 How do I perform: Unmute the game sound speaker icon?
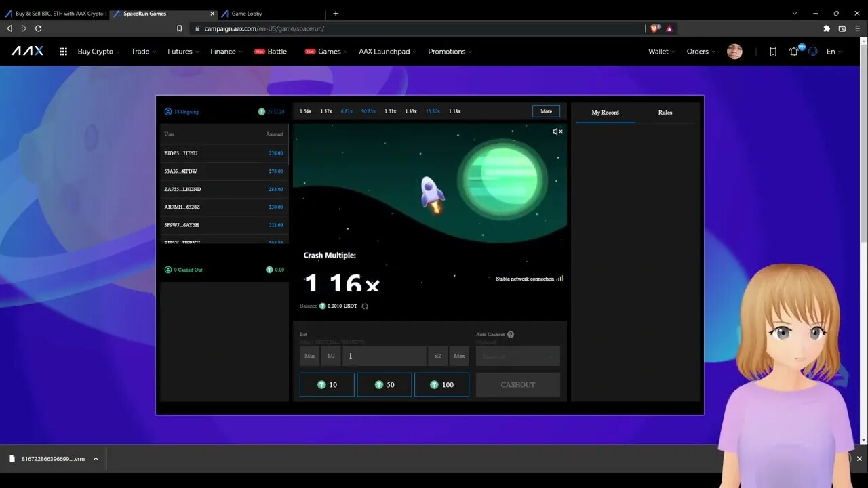pos(557,131)
